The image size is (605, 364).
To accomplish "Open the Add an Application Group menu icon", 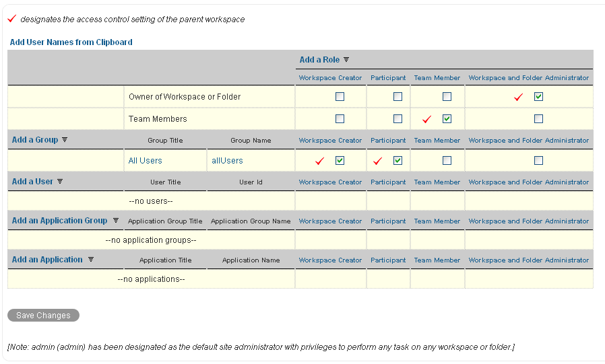I will (x=116, y=221).
